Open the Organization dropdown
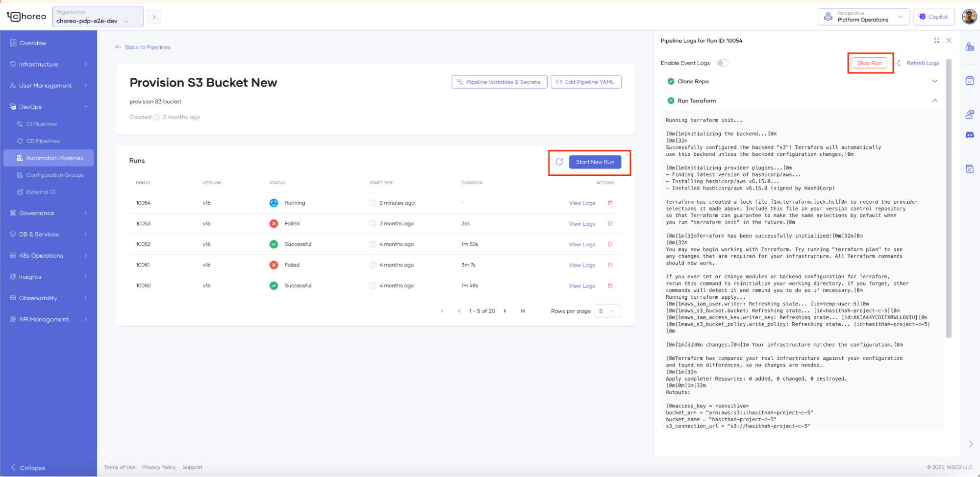Screen dimensions: 980x477 tap(98, 17)
